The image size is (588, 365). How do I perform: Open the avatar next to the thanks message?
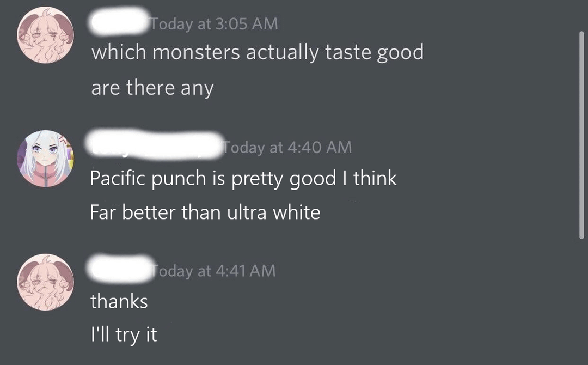coord(45,282)
